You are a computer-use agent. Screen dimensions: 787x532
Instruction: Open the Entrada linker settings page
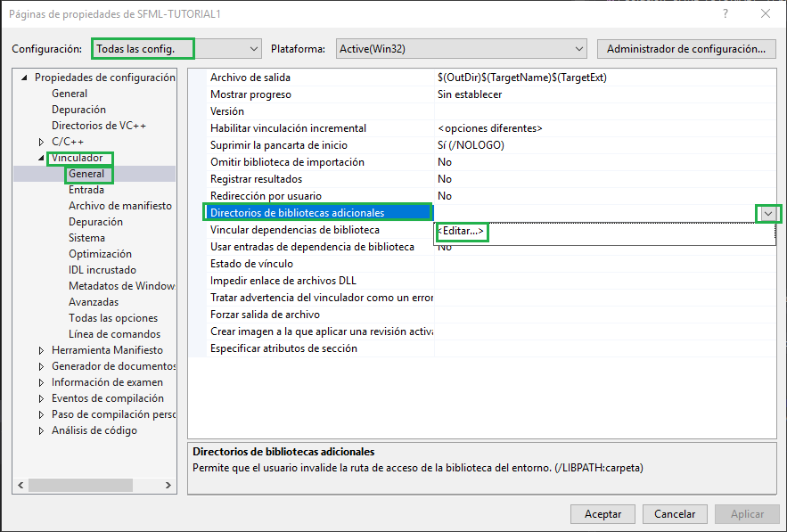pyautogui.click(x=86, y=189)
